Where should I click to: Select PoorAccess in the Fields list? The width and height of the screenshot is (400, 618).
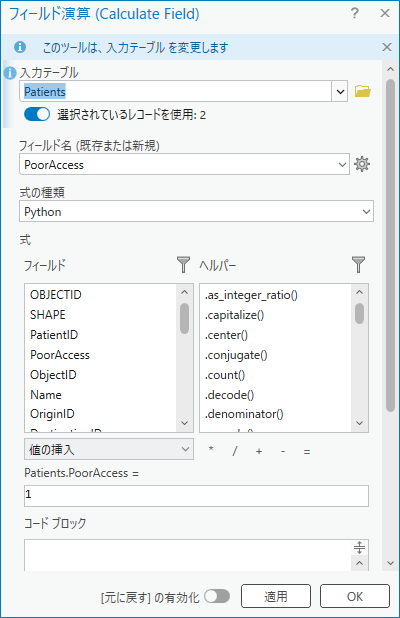click(60, 355)
